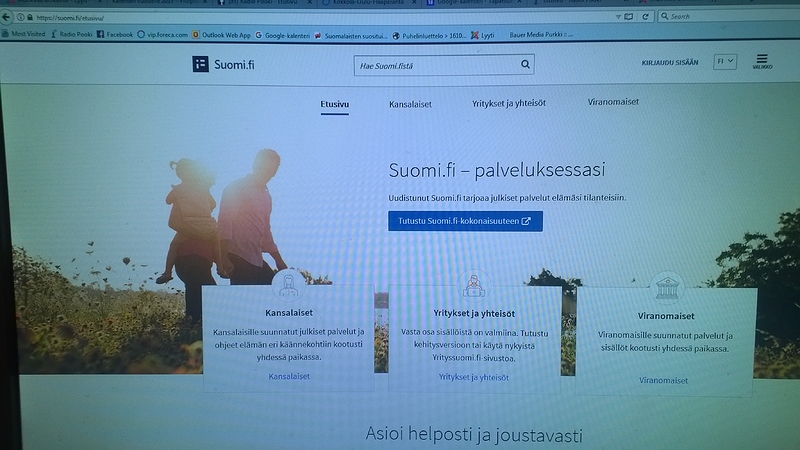Open the Bauer Media Purkki bookmark

[x=541, y=35]
